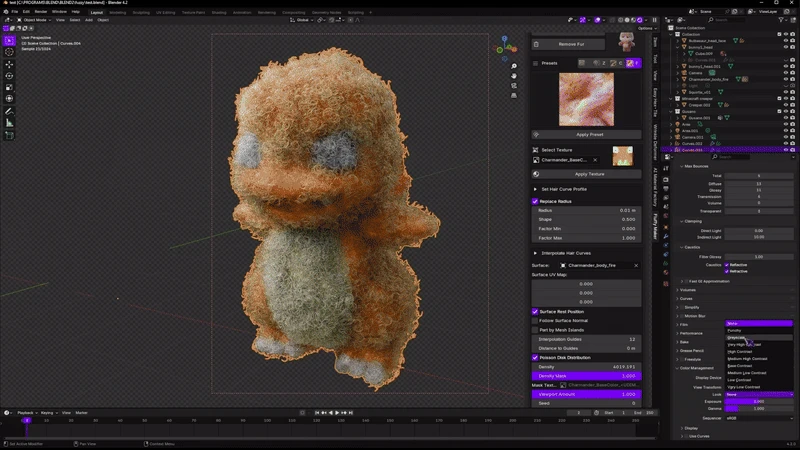Select the Annotate tool

[x=9, y=111]
